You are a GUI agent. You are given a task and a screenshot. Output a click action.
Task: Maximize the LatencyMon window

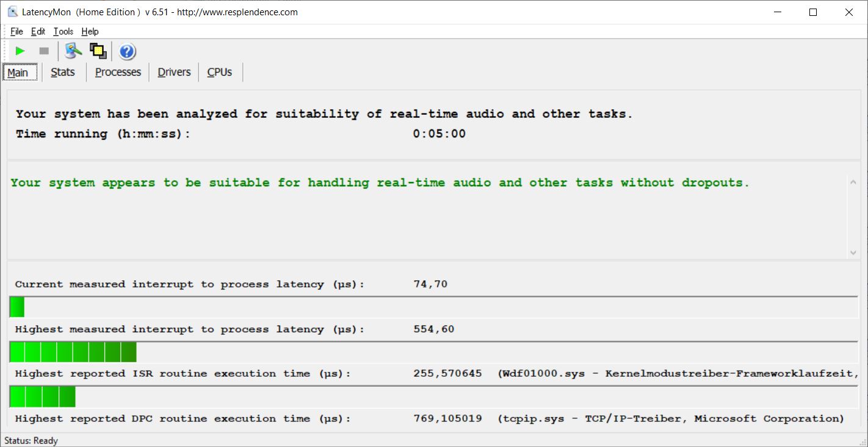click(x=813, y=12)
